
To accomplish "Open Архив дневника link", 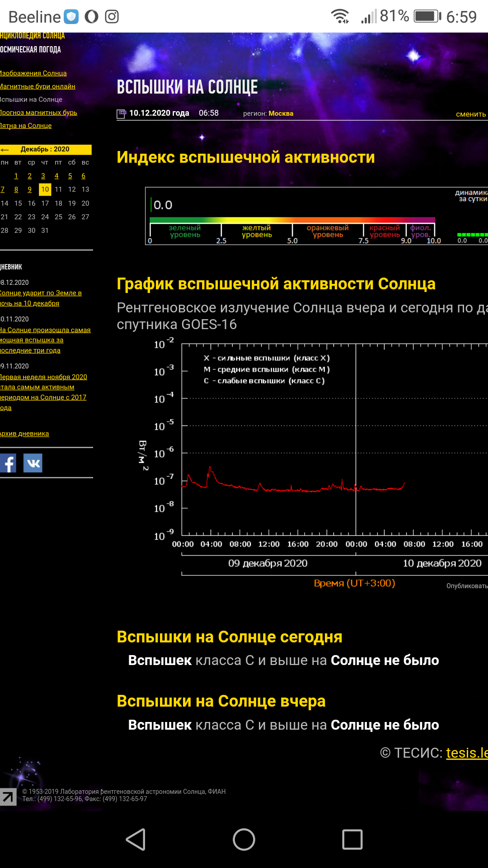I will [x=24, y=434].
